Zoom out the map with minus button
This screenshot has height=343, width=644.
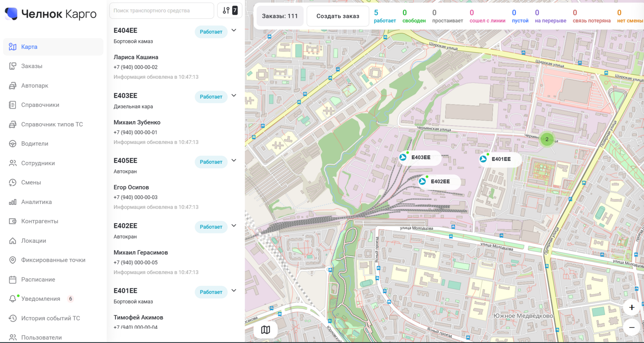(x=632, y=327)
